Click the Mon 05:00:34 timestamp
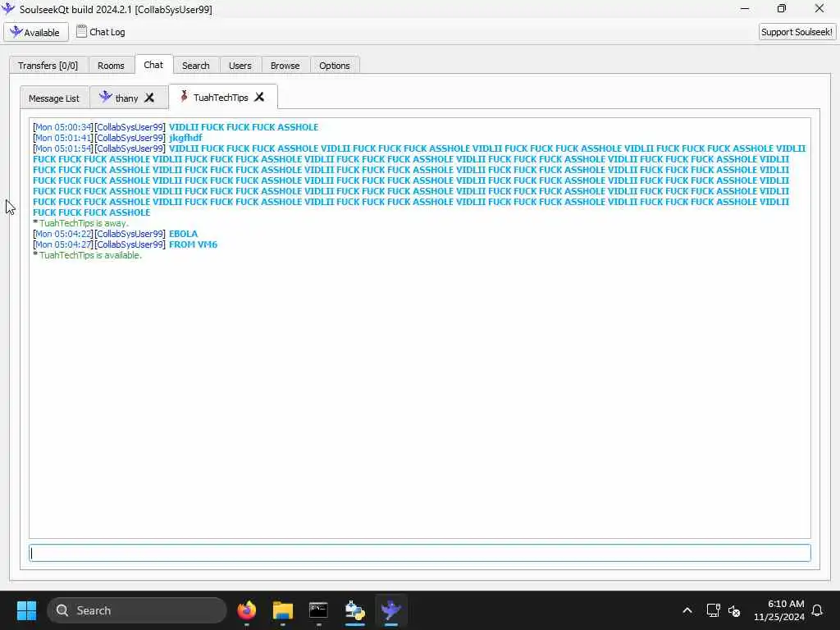Screen dimensions: 840x630 [x=63, y=127]
